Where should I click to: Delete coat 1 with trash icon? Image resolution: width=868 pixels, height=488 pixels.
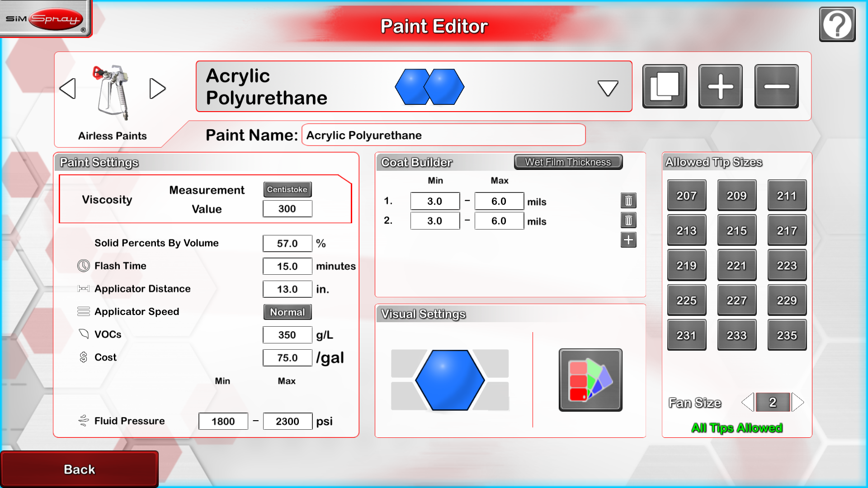[628, 201]
